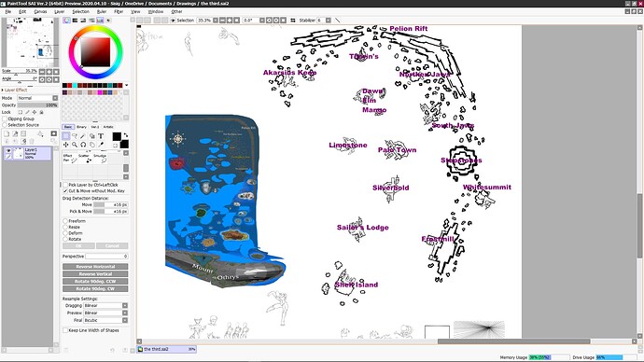This screenshot has height=362, width=644.
Task: Hide Layer1 with its eye icon
Action: [x=8, y=150]
